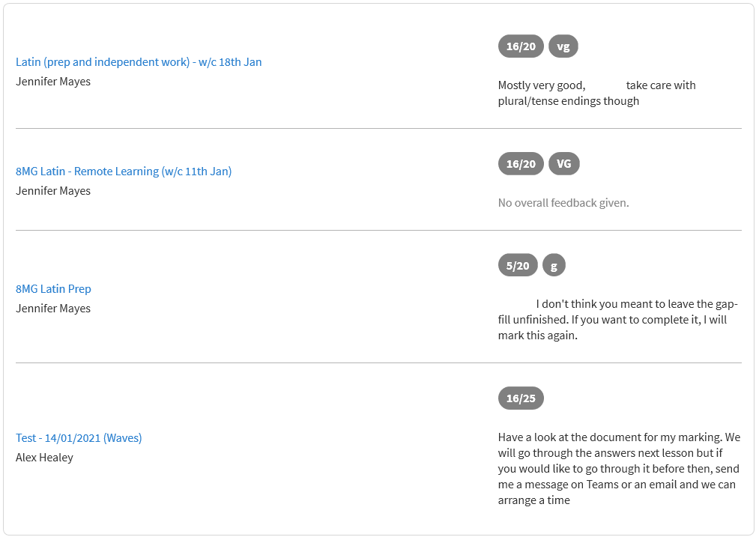Open the 8MG Latin Prep assignment
This screenshot has height=537, width=756.
tap(53, 289)
